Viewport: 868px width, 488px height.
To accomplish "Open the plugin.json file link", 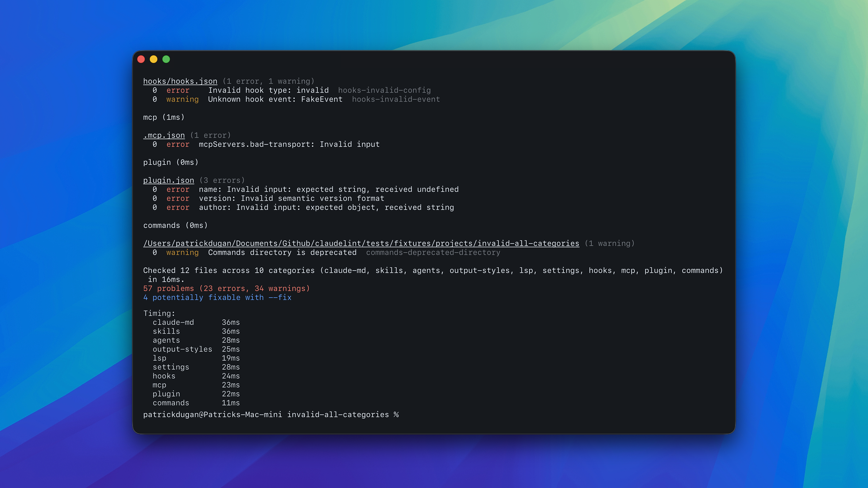I will pyautogui.click(x=169, y=181).
